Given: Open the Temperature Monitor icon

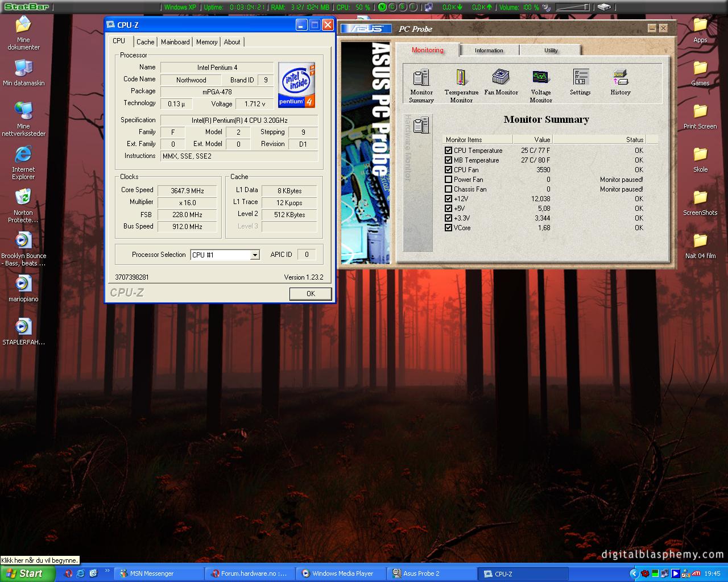Looking at the screenshot, I should (461, 86).
